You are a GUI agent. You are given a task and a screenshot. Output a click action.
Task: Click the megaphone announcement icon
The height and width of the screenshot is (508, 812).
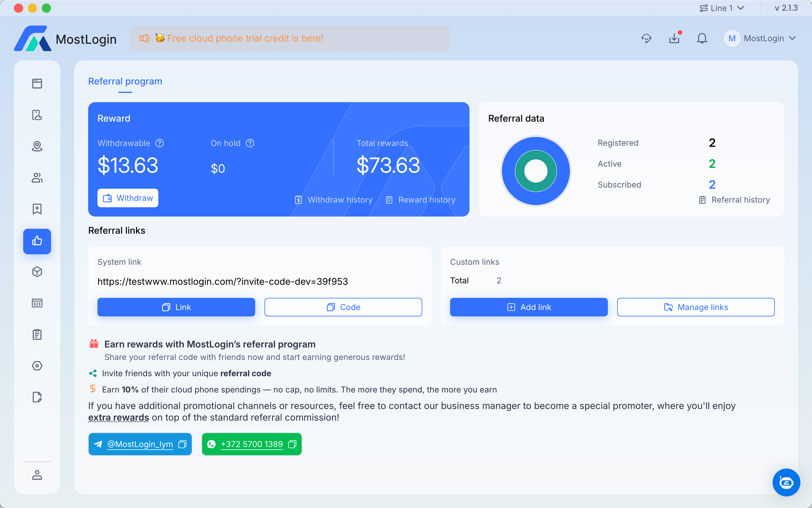coord(145,38)
